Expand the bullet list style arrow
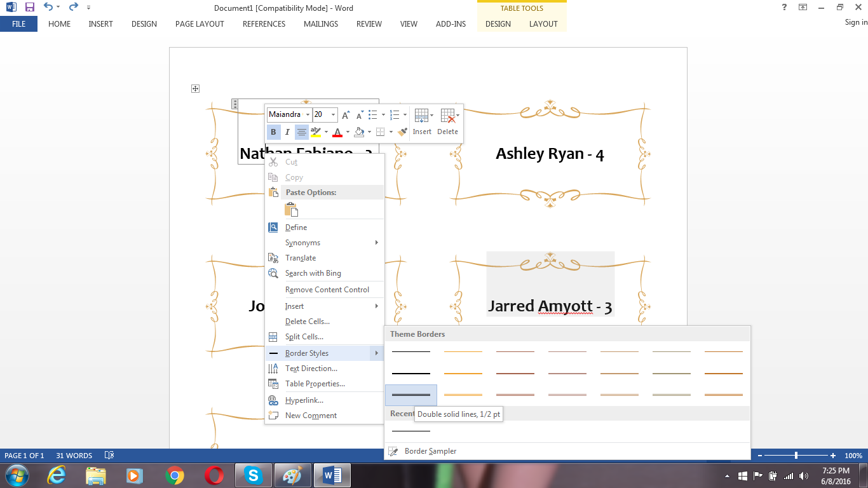 (383, 115)
